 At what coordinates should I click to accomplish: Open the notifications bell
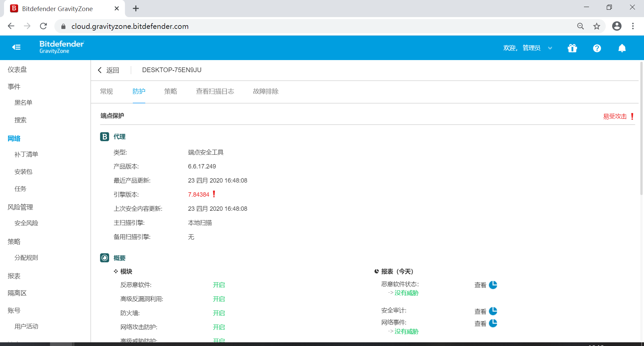point(622,48)
